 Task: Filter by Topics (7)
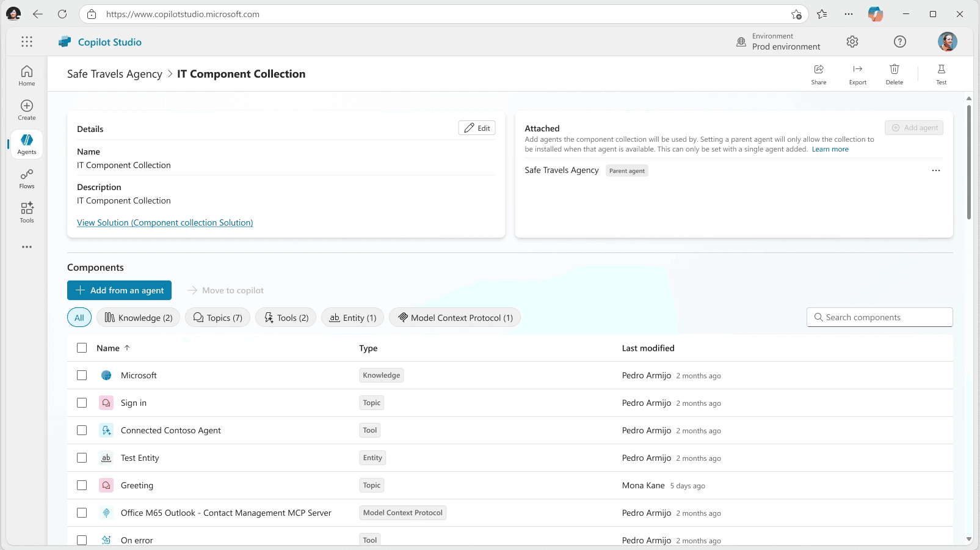tap(218, 318)
